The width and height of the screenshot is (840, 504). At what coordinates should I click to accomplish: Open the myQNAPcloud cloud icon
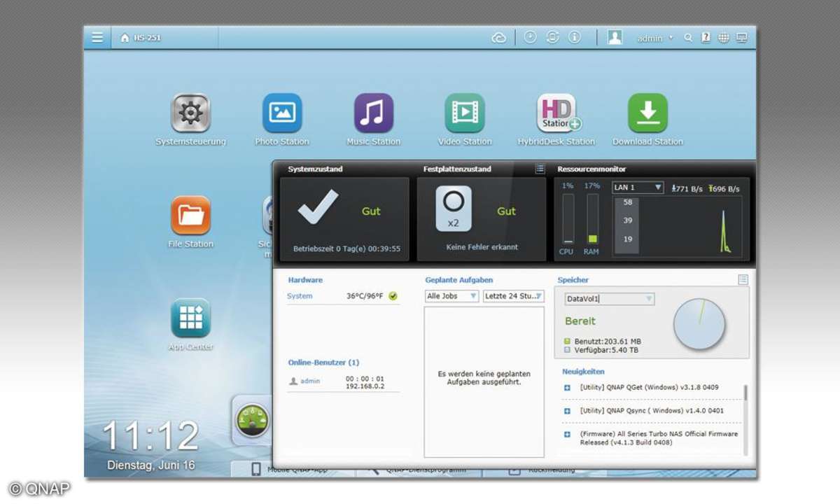click(x=499, y=38)
